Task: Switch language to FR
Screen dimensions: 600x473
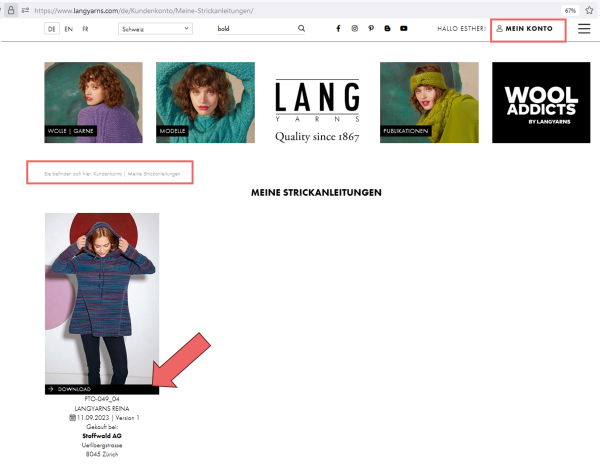Action: [85, 29]
